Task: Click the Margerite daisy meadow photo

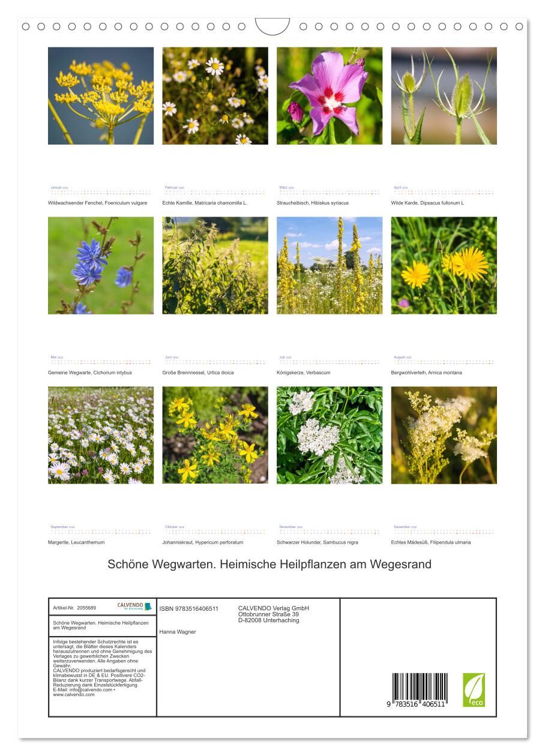Action: [x=101, y=435]
